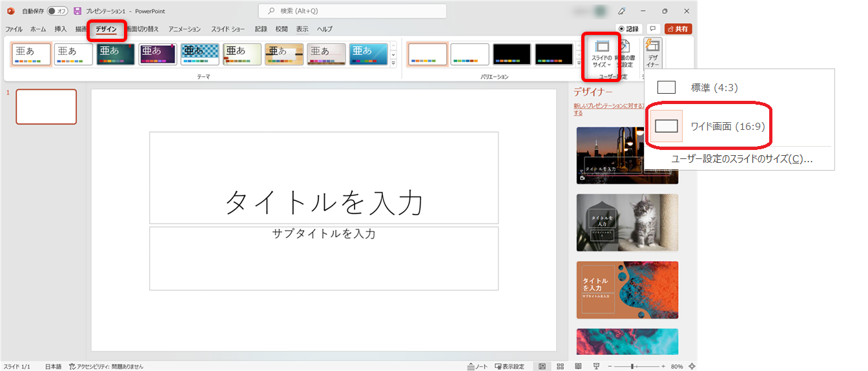The image size is (868, 371).
Task: Expand the themes gallery more arrow
Action: pyautogui.click(x=393, y=63)
